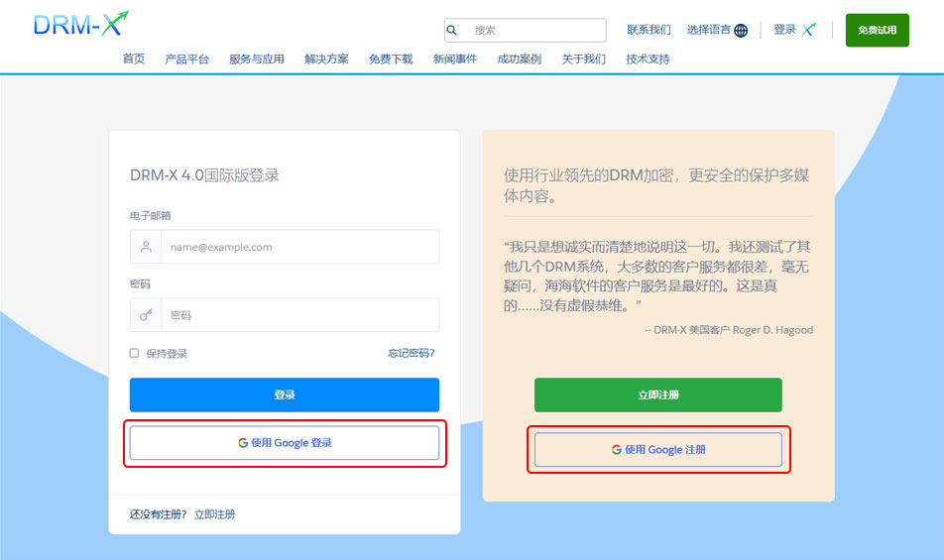Click Google icon on 使用 Google 注册 button
The height and width of the screenshot is (560, 944).
(617, 450)
